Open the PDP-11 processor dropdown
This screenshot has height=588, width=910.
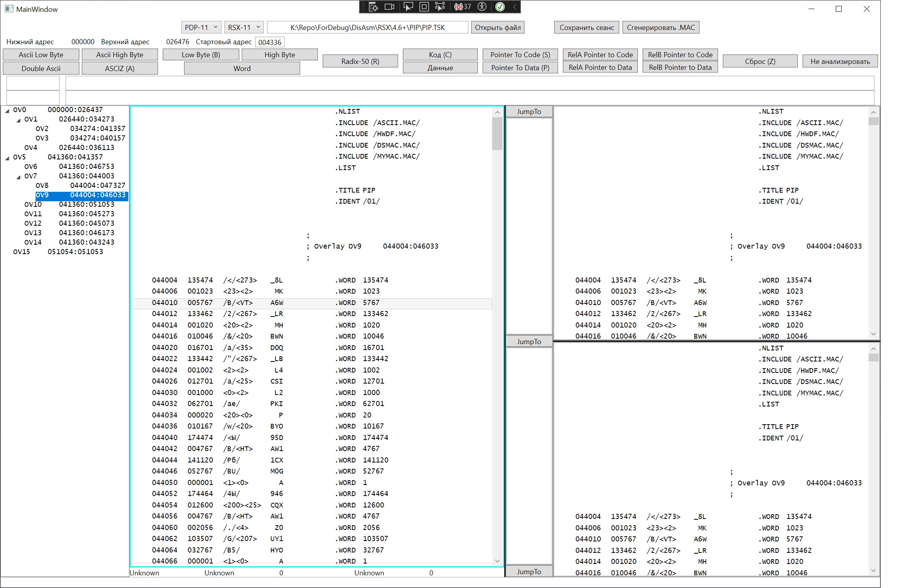tap(201, 27)
